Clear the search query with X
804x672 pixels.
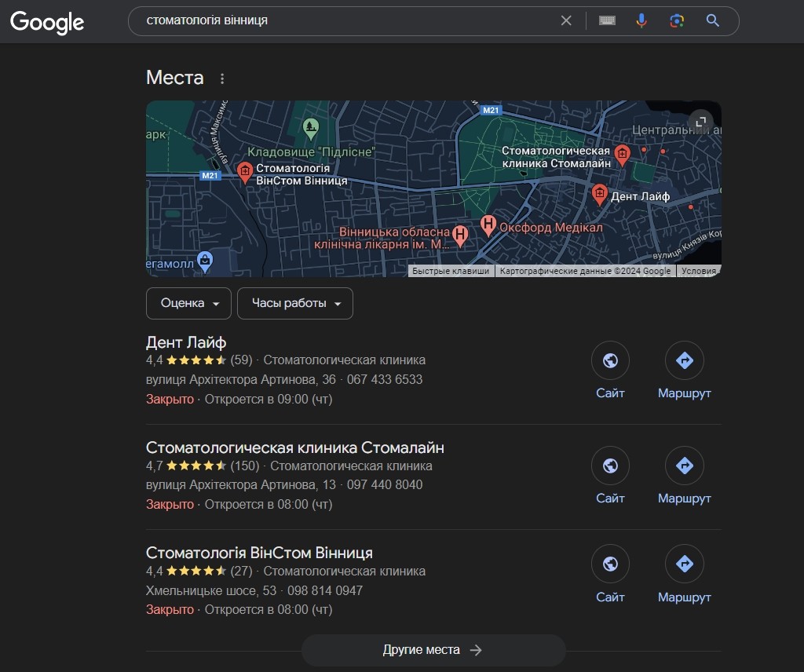click(x=566, y=20)
